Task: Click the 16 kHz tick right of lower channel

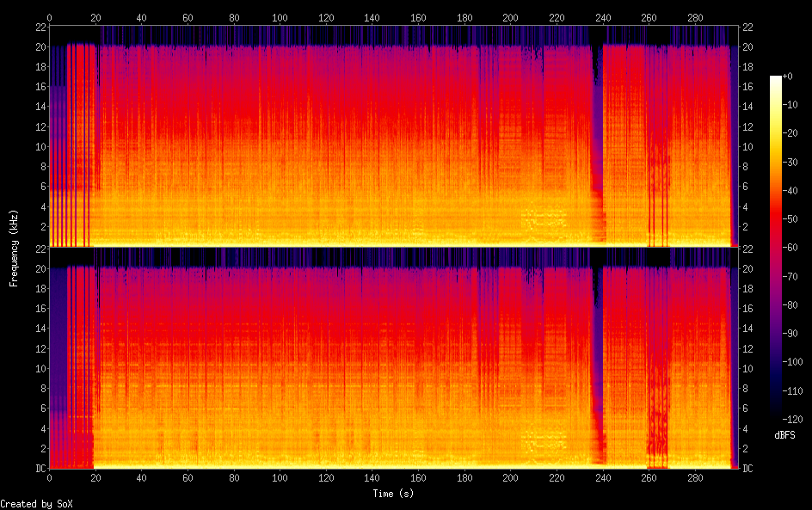Action: [747, 308]
